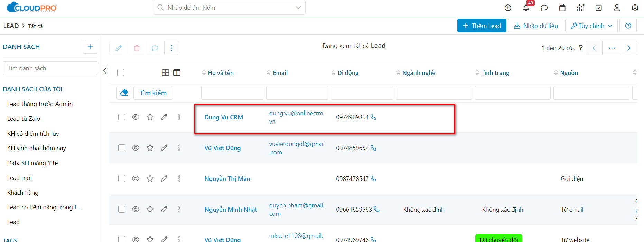Click the bulk edit pencil icon

(x=119, y=48)
